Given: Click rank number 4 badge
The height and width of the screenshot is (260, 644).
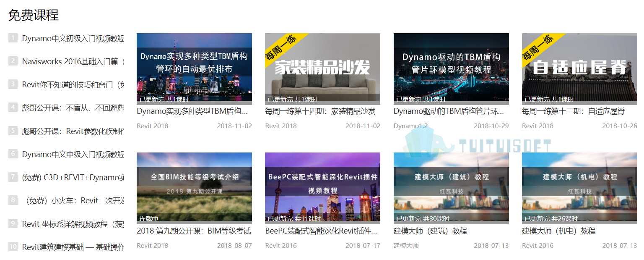Looking at the screenshot, I should tap(13, 107).
